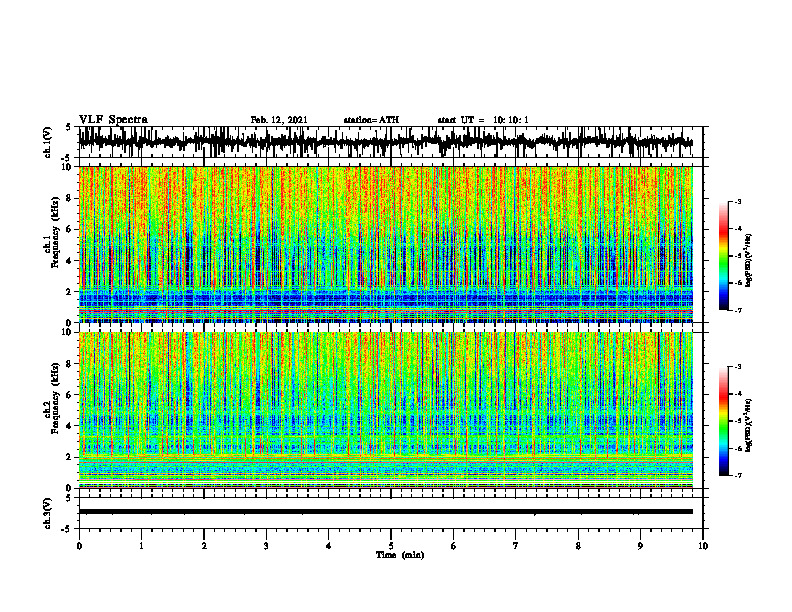The width and height of the screenshot is (792, 612).
Task: Click the "5" tick on Time (min) axis
Action: coord(391,546)
